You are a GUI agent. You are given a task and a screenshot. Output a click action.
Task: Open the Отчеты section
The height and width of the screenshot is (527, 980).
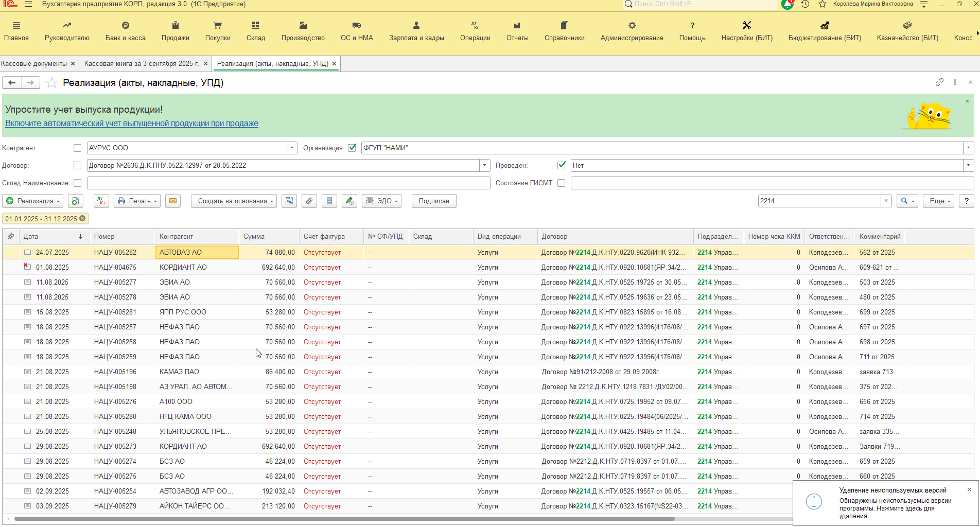tap(517, 31)
